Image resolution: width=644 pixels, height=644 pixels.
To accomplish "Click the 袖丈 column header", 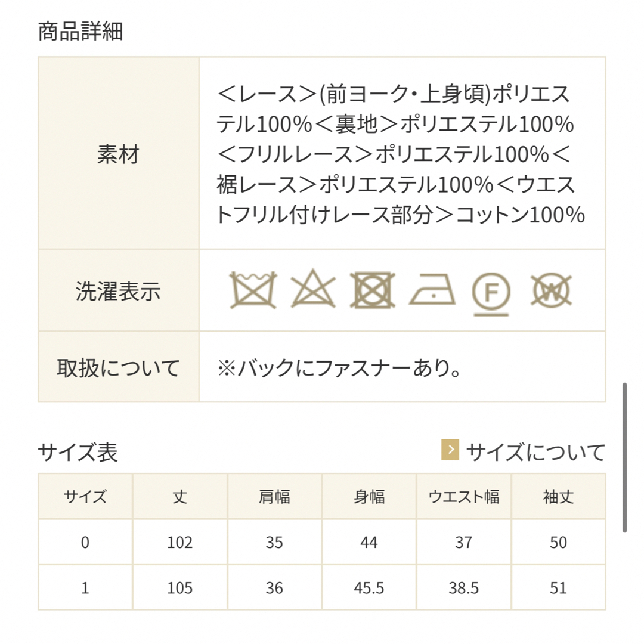I will (x=559, y=496).
